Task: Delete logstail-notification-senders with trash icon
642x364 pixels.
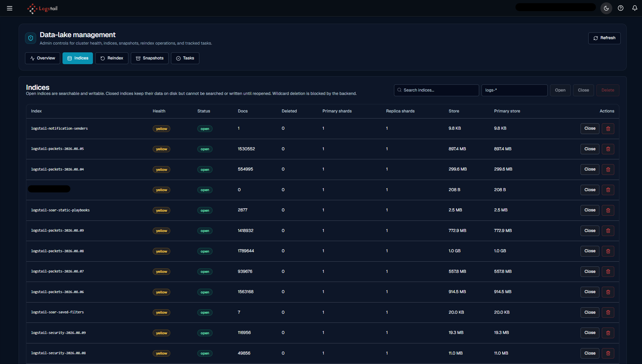Action: click(608, 129)
